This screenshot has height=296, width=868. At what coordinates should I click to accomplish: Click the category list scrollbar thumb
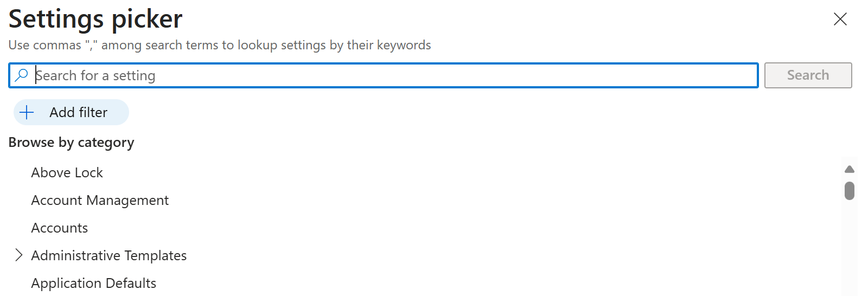point(850,191)
